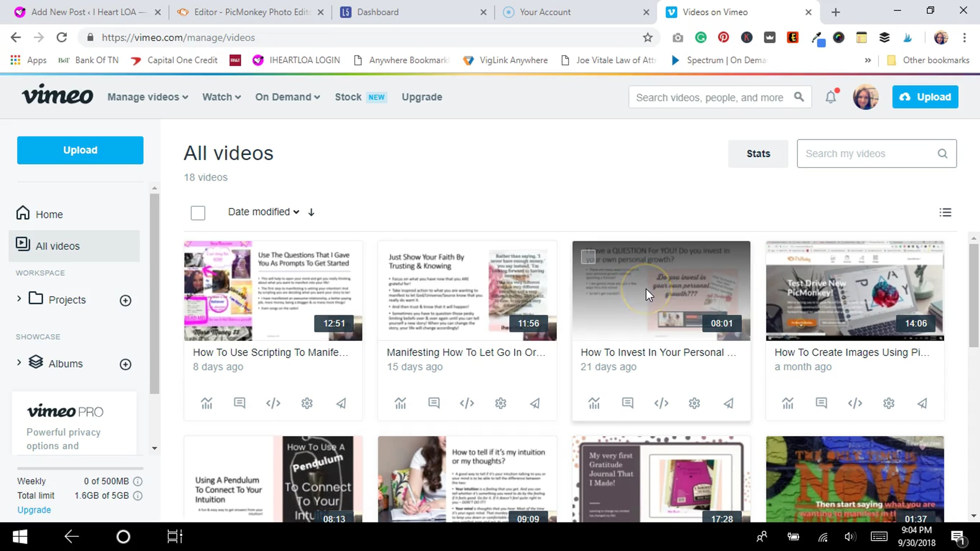Check the hovered Personal Growth video checkbox
The width and height of the screenshot is (980, 551).
(x=588, y=257)
